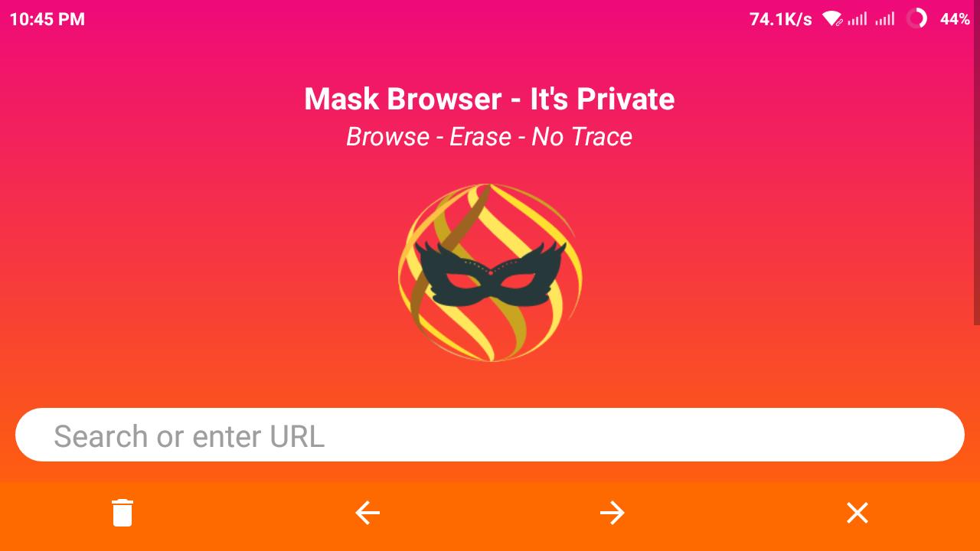Tap the Wi-Fi icon in the status bar

pyautogui.click(x=832, y=19)
